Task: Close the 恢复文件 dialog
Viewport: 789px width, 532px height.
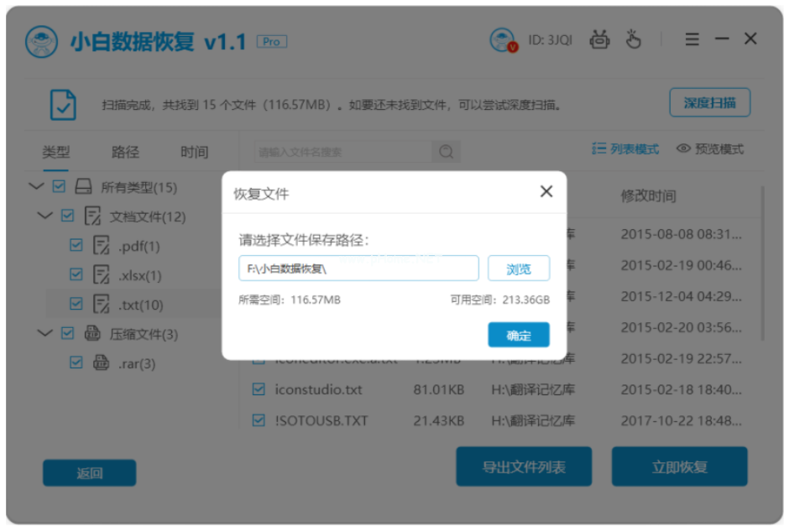Action: coord(546,192)
